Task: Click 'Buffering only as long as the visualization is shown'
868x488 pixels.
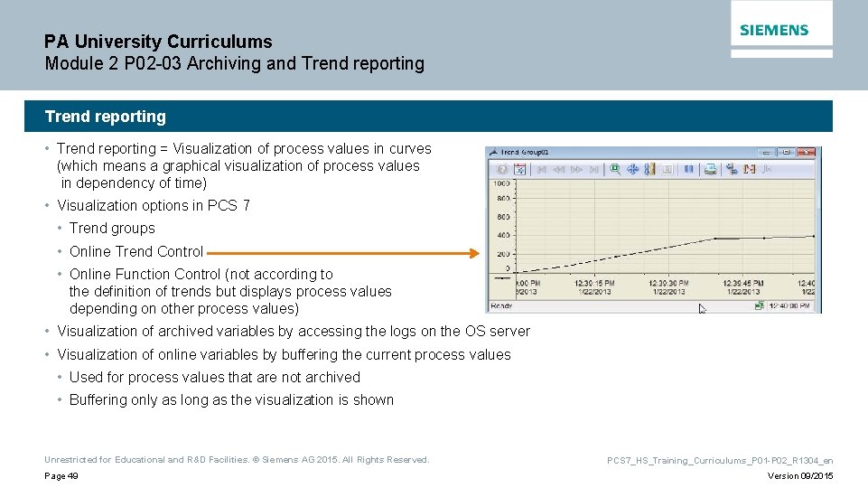Action: pyautogui.click(x=231, y=400)
